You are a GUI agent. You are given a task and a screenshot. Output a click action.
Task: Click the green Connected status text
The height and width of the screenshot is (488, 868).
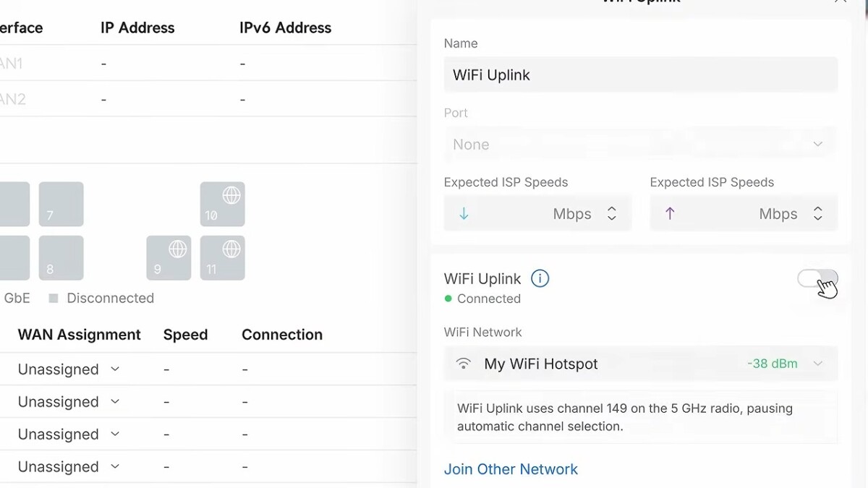[489, 299]
